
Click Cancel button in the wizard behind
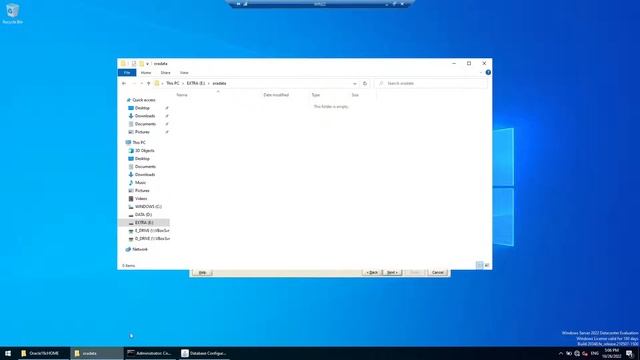click(438, 273)
